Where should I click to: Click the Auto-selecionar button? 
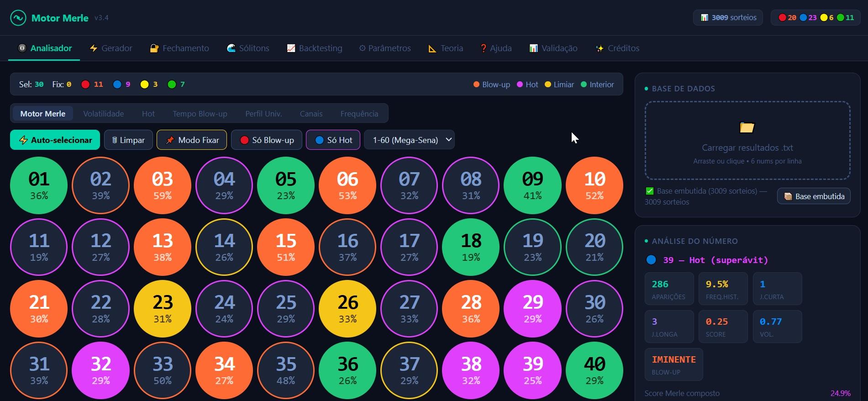55,140
